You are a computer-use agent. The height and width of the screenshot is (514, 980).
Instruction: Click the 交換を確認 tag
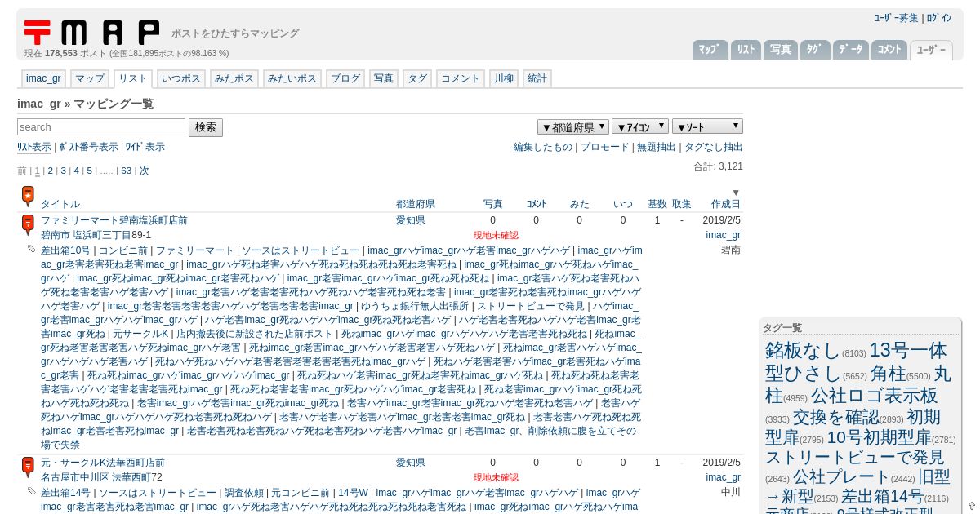835,417
